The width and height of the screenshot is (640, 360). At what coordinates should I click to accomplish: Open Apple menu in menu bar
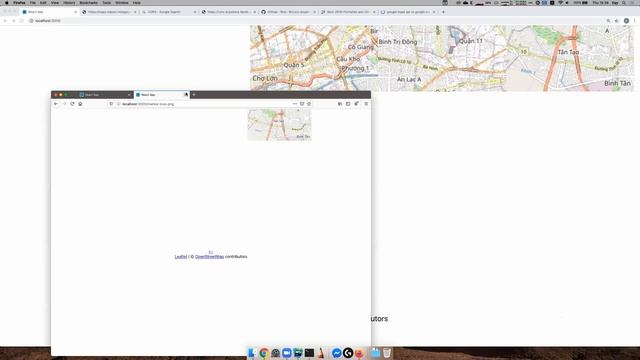[7, 2]
